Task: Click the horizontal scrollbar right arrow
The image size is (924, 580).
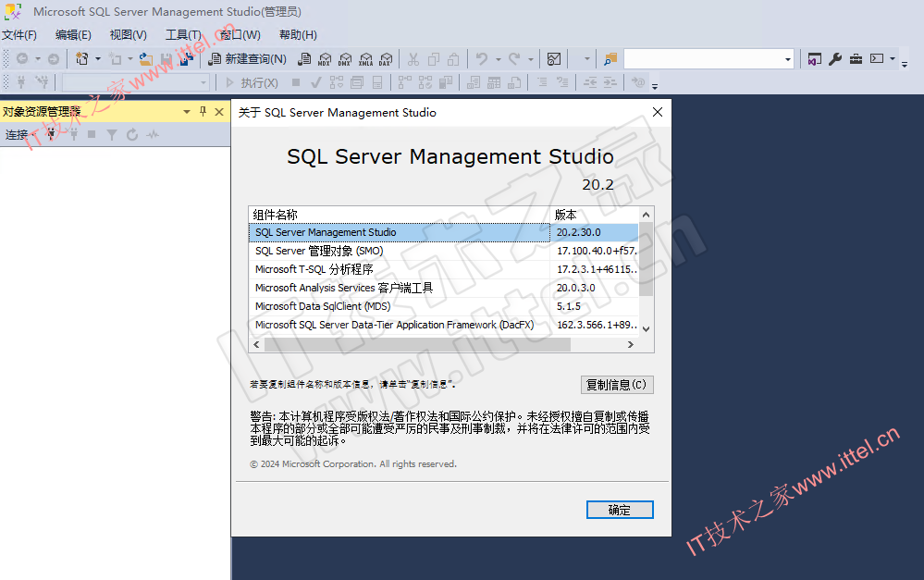Action: pyautogui.click(x=631, y=345)
